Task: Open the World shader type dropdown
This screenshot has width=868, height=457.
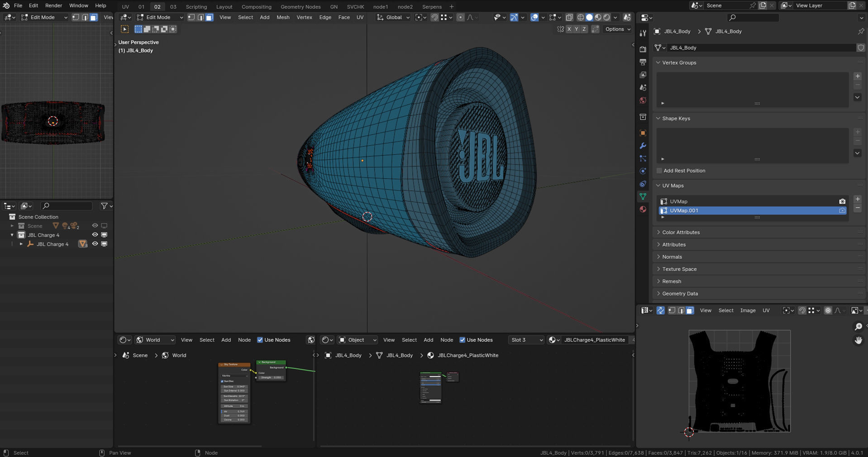Action: [155, 340]
